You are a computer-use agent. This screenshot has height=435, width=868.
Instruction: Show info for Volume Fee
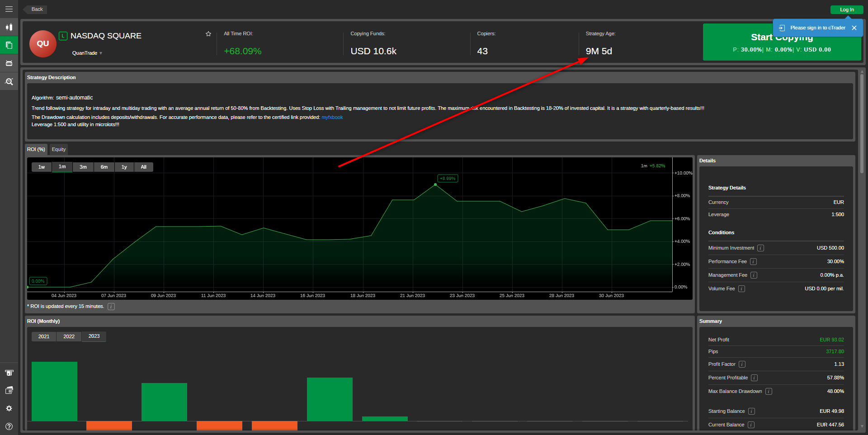(x=741, y=288)
